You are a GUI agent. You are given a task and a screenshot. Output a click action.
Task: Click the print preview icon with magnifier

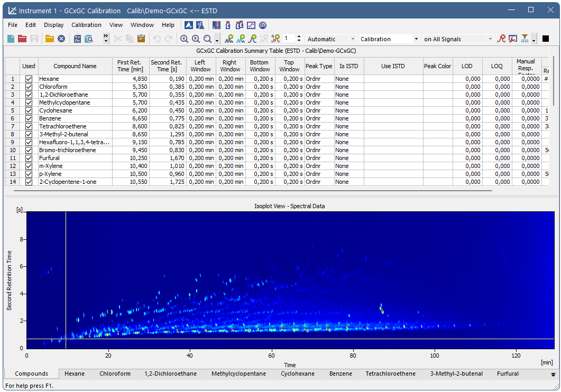89,39
